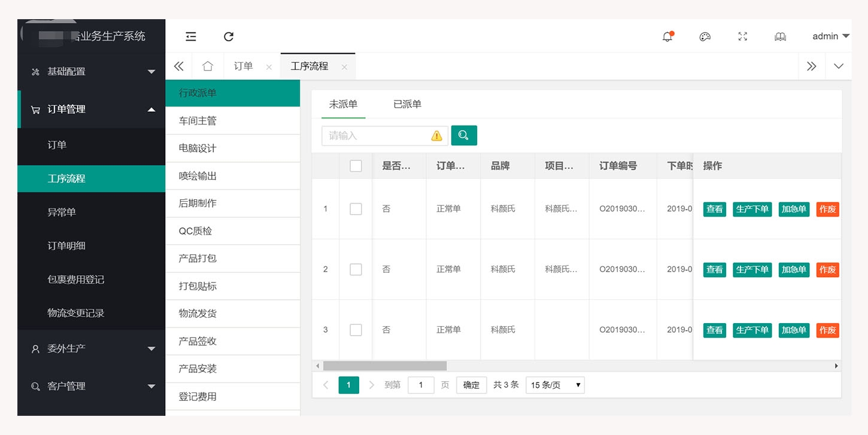Viewport: 868px width, 435px height.
Task: Open the admin user dropdown
Action: point(830,36)
